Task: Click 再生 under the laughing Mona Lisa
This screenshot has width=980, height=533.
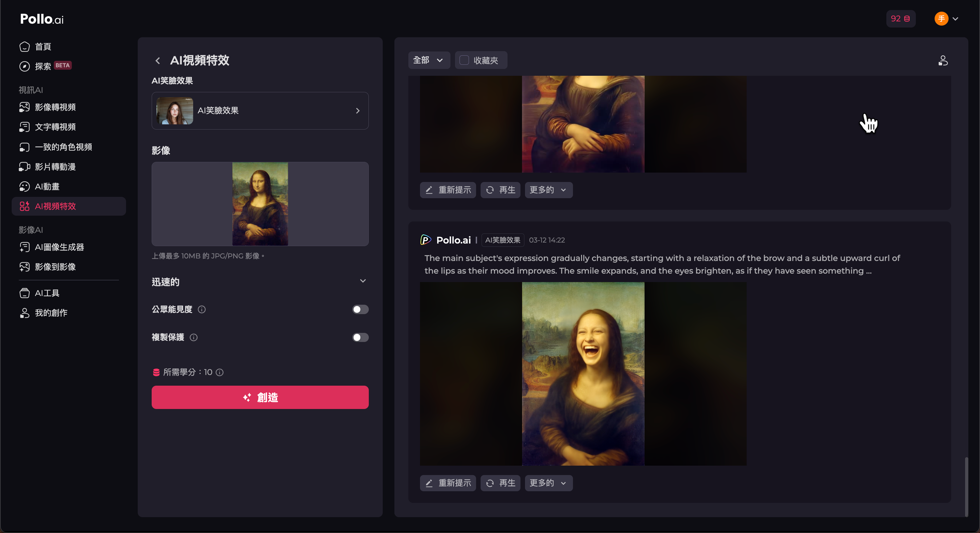Action: [500, 483]
